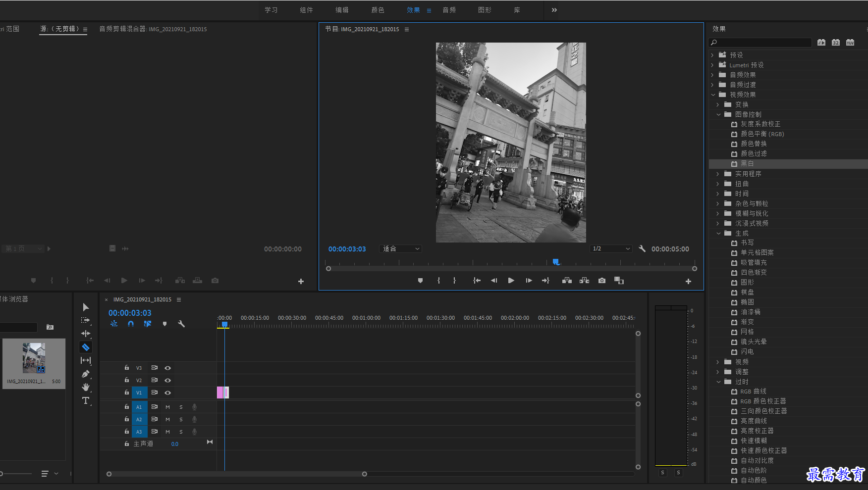868x490 pixels.
Task: Expand the 音频效果 folder
Action: click(712, 75)
